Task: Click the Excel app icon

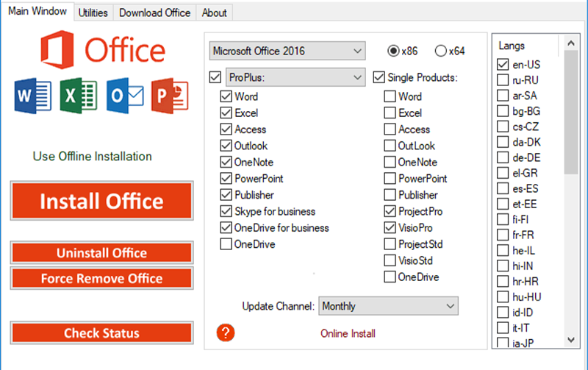Action: point(78,96)
